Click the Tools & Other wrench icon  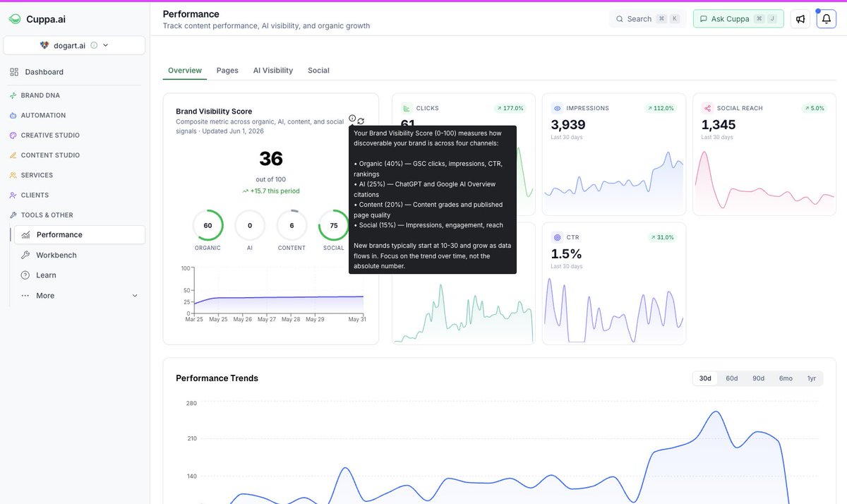coord(13,215)
